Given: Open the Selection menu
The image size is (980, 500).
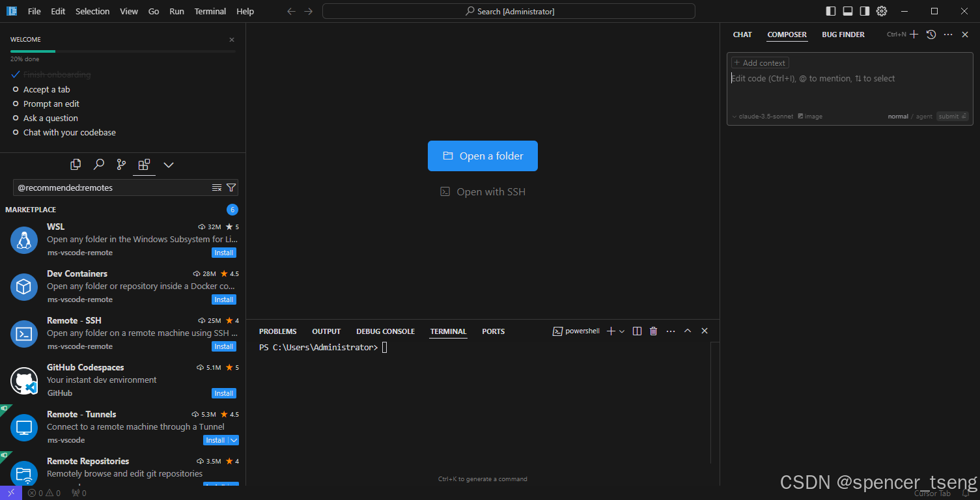Looking at the screenshot, I should pos(92,12).
